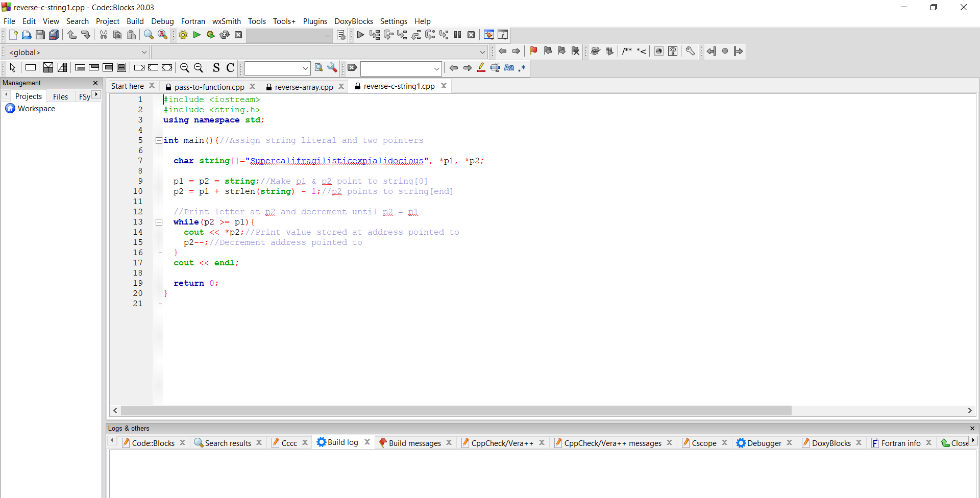Image resolution: width=980 pixels, height=498 pixels.
Task: Open the Build messages log tab
Action: pyautogui.click(x=414, y=443)
